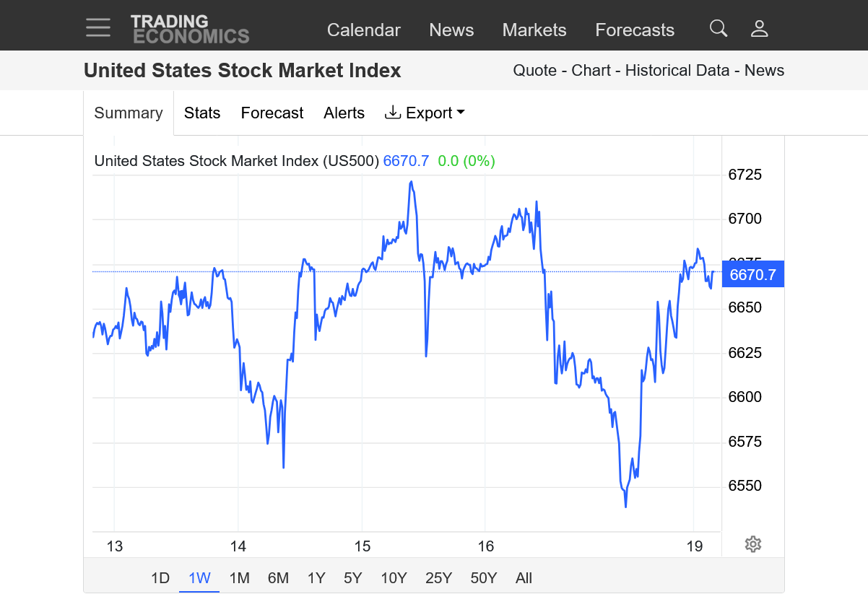
Task: Show All historical chart data
Action: tap(524, 578)
